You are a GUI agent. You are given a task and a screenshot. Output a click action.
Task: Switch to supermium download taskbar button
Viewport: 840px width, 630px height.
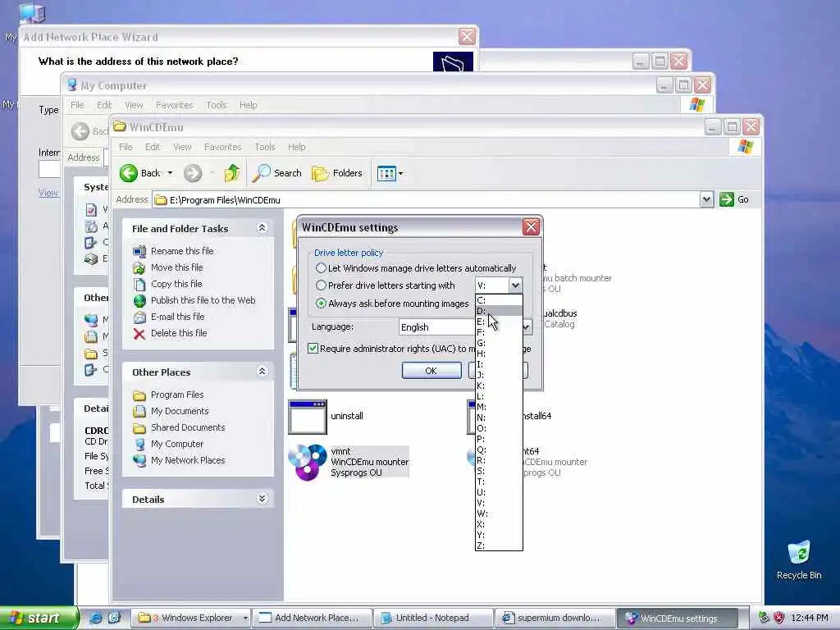pos(555,619)
